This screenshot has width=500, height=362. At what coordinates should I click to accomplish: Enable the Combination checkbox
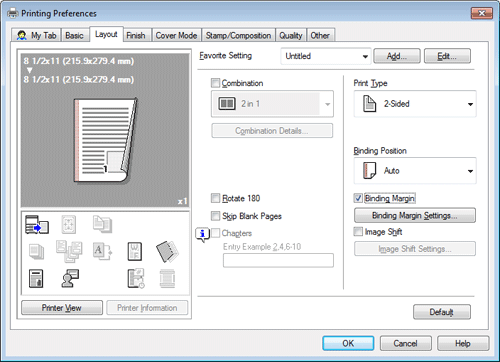[x=216, y=83]
